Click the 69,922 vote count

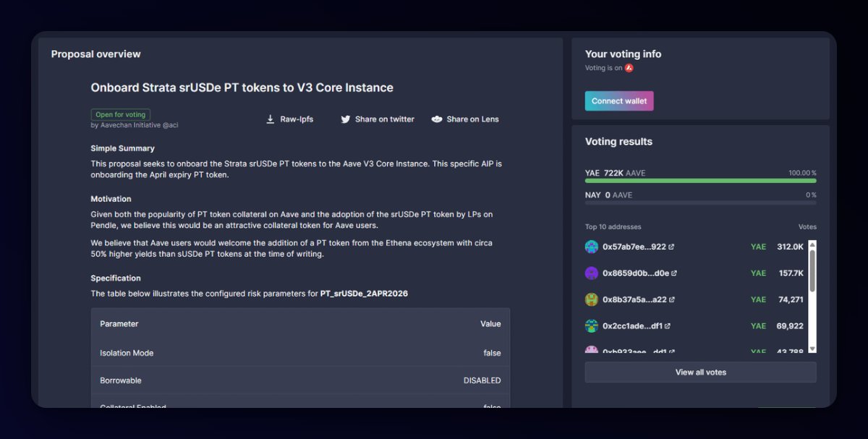(790, 326)
